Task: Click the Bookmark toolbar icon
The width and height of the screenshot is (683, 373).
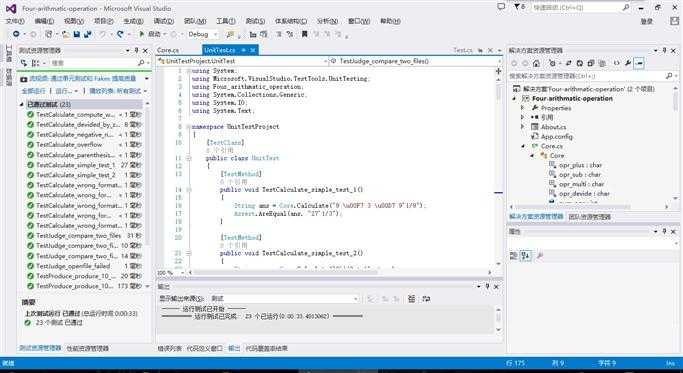Action: pyautogui.click(x=304, y=34)
